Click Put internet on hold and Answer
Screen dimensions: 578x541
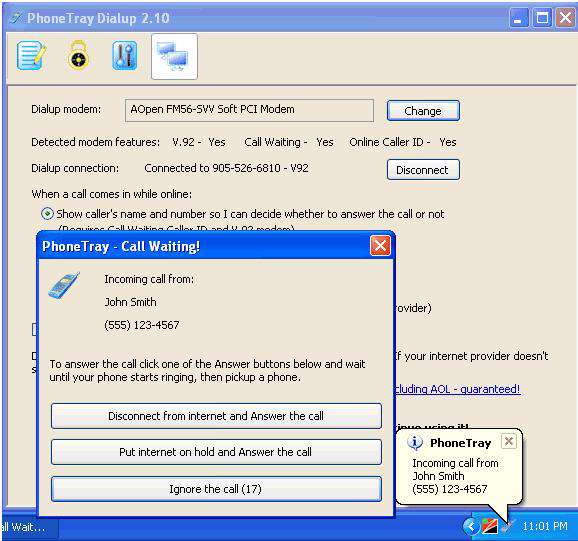tap(216, 452)
